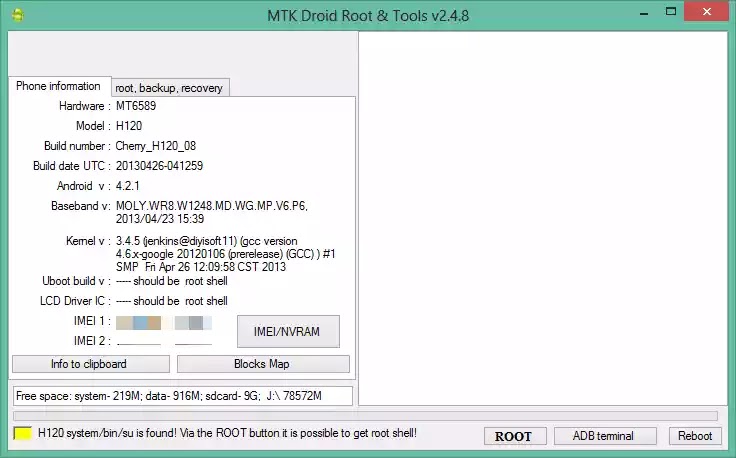Click the yellow status indicator square
Screen dimensions: 736x458
tap(22, 433)
